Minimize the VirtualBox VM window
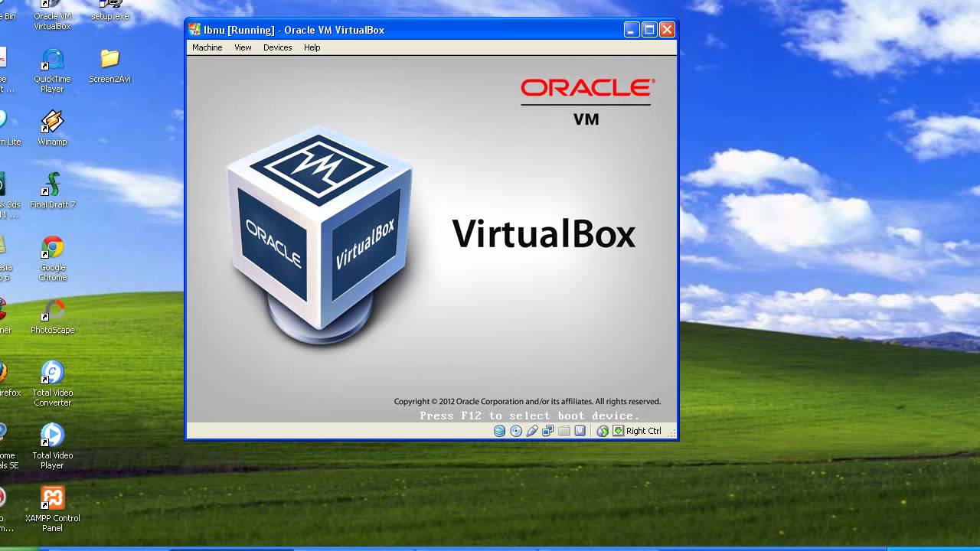The width and height of the screenshot is (980, 551). point(632,30)
